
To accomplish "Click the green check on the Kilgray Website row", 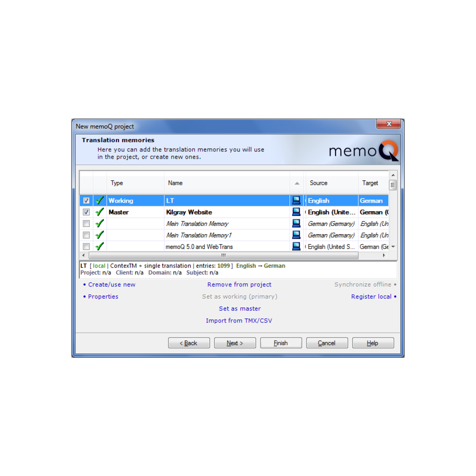I will click(99, 212).
